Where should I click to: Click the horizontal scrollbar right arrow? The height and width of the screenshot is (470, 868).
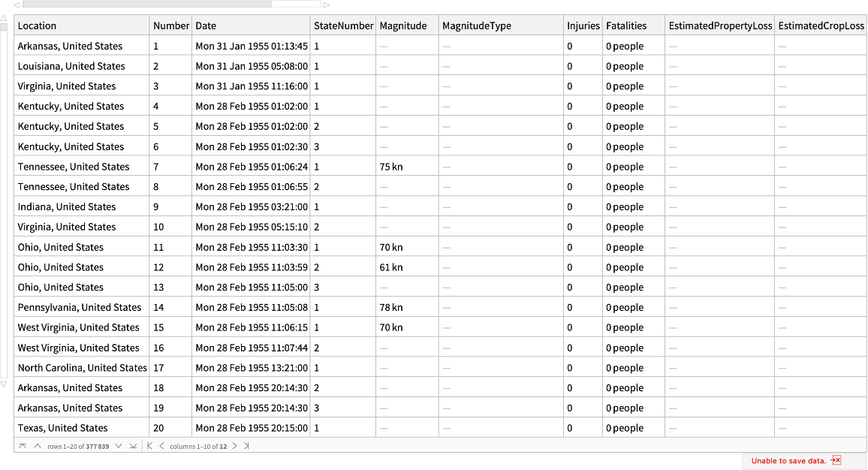pyautogui.click(x=327, y=5)
